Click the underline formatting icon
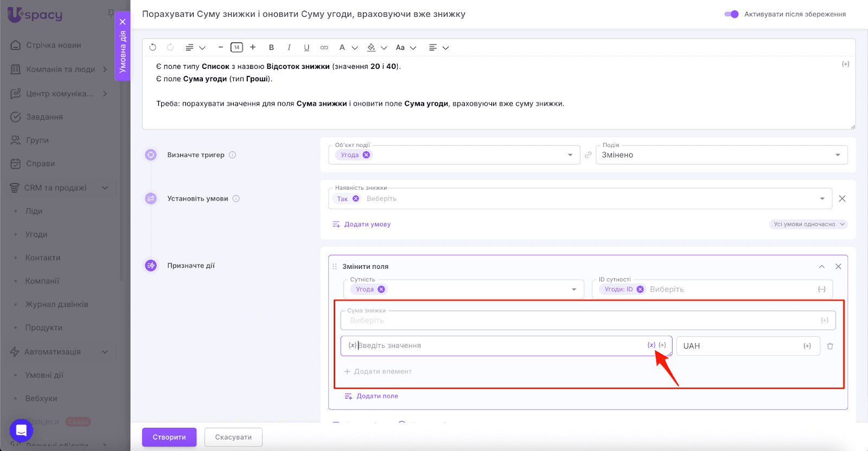 307,48
